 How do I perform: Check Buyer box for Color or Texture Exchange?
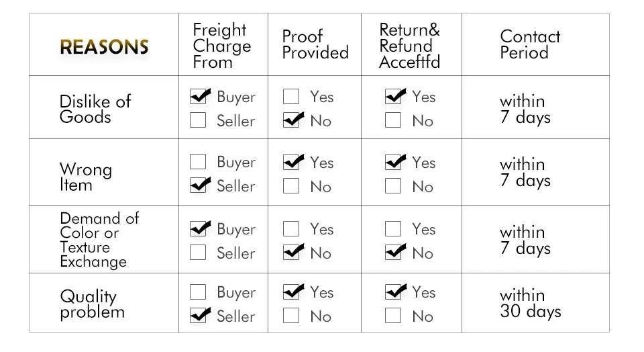[x=198, y=229]
